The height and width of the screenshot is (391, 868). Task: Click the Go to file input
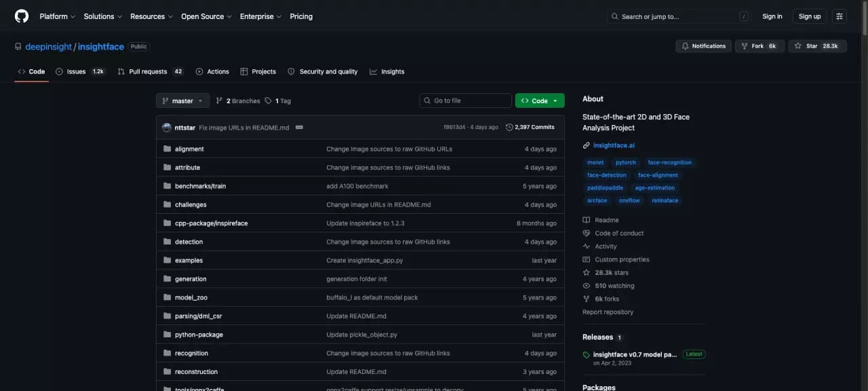click(x=465, y=100)
